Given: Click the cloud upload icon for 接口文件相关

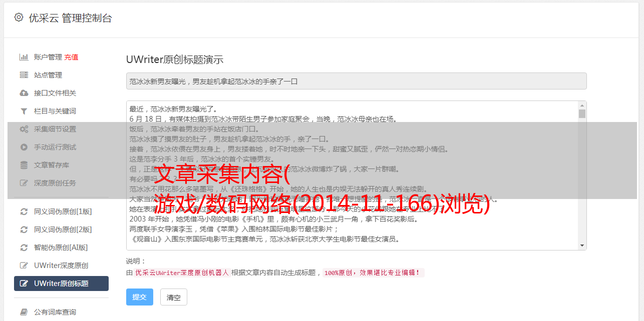Looking at the screenshot, I should point(24,93).
